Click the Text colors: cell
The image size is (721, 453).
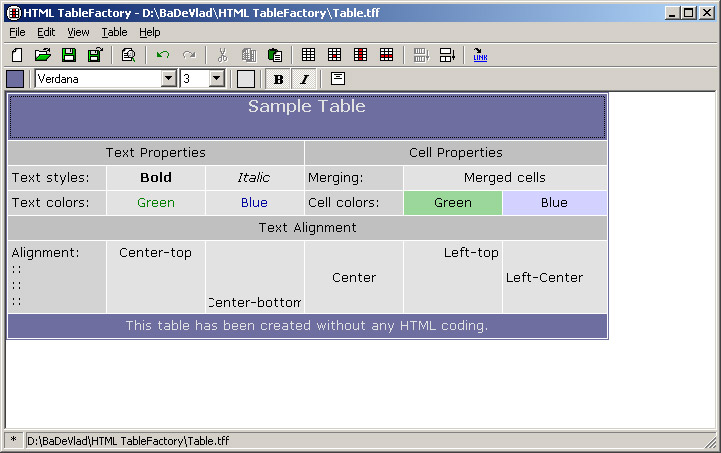(x=57, y=203)
